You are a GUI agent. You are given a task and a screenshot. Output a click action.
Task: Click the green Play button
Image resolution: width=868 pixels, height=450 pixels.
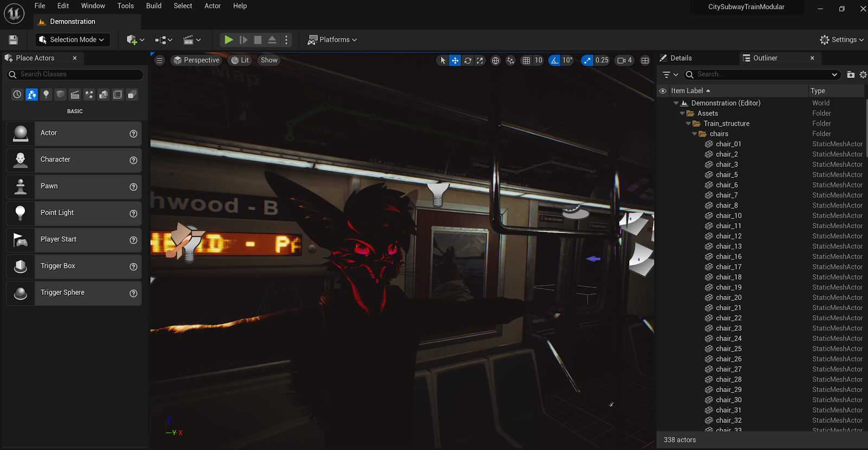pyautogui.click(x=228, y=40)
